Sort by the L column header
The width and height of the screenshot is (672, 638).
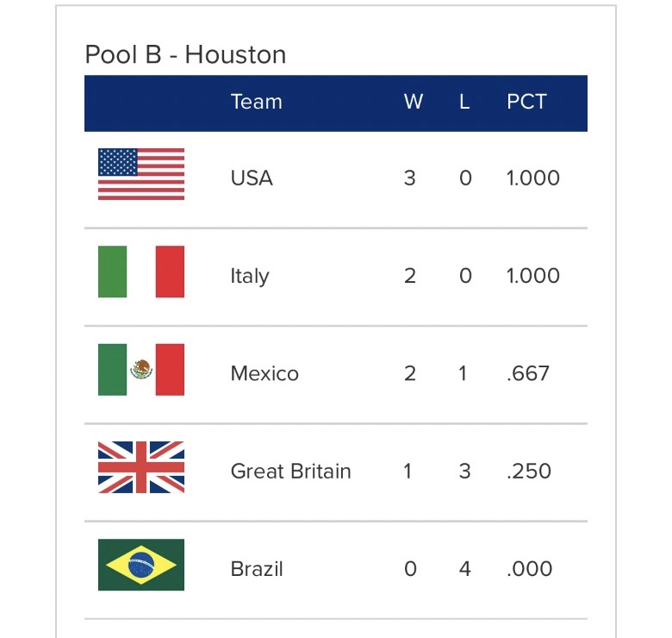tap(464, 102)
